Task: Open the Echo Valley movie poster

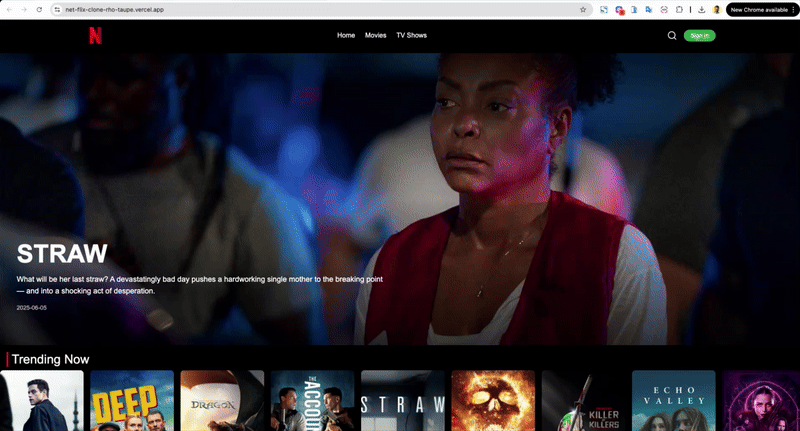Action: [x=674, y=401]
